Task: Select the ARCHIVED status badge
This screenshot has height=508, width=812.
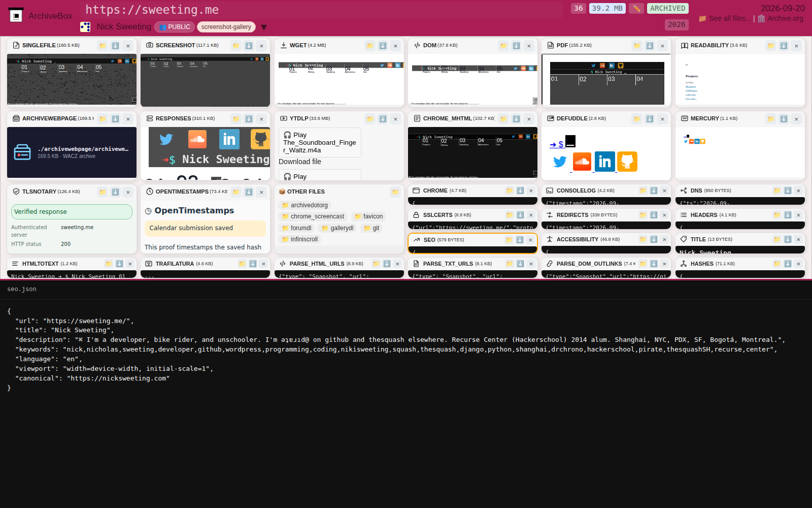Action: (667, 8)
